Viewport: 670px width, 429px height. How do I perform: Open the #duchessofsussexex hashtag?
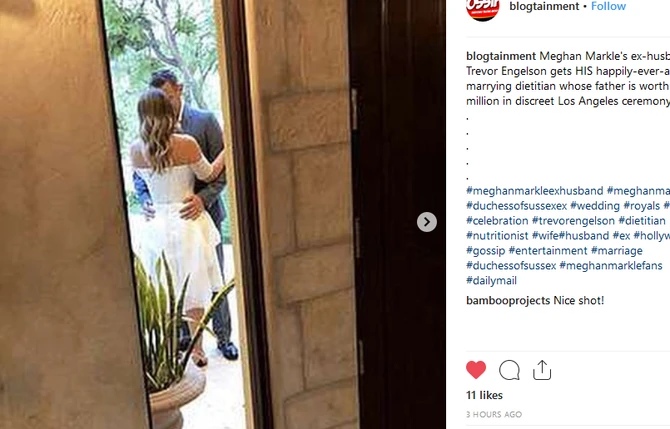pyautogui.click(x=517, y=206)
